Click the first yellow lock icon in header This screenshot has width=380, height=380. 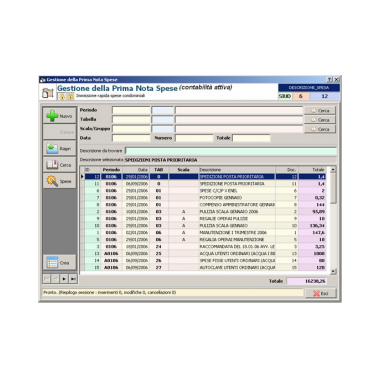pyautogui.click(x=62, y=97)
